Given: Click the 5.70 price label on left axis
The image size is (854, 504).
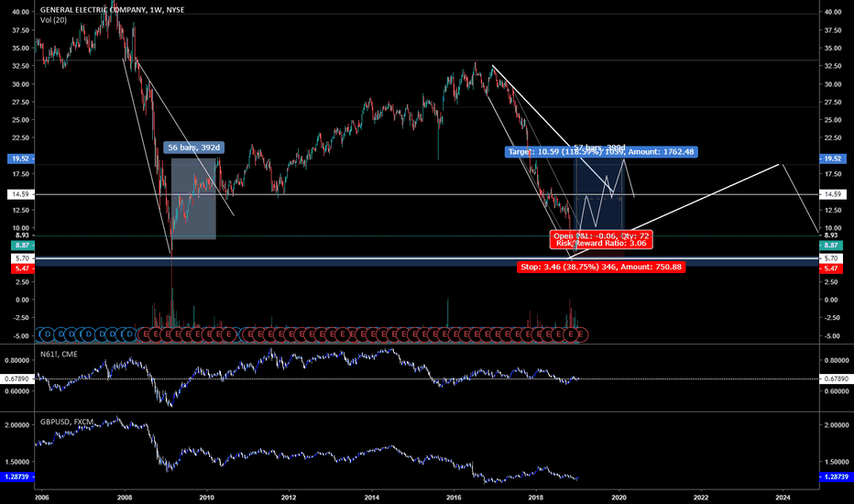Looking at the screenshot, I should click(22, 258).
